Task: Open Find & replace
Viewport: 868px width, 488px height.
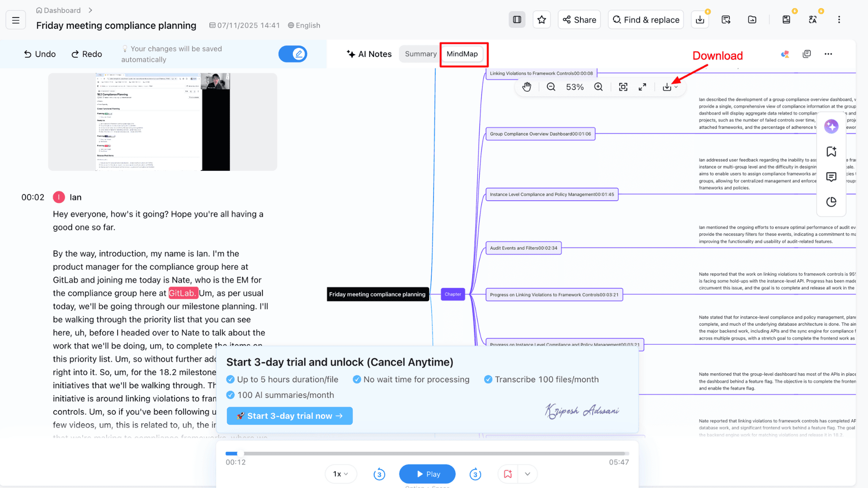Action: point(646,20)
